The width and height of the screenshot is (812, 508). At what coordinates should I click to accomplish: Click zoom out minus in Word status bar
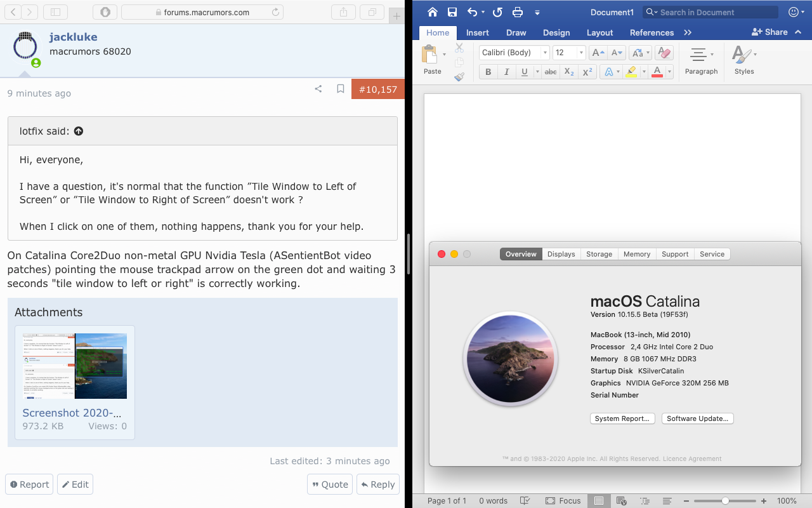[687, 500]
